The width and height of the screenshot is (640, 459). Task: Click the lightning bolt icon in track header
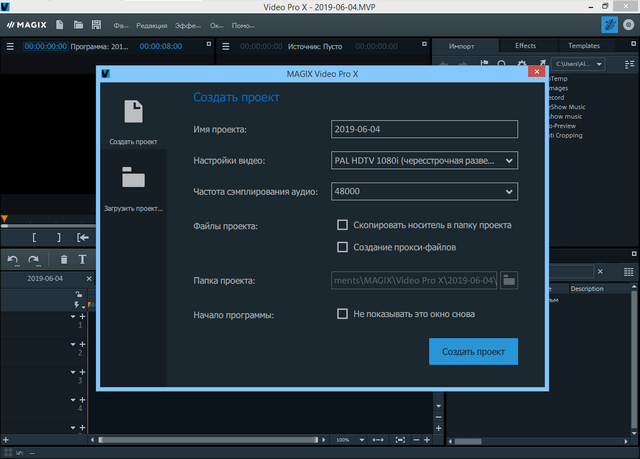[x=77, y=304]
